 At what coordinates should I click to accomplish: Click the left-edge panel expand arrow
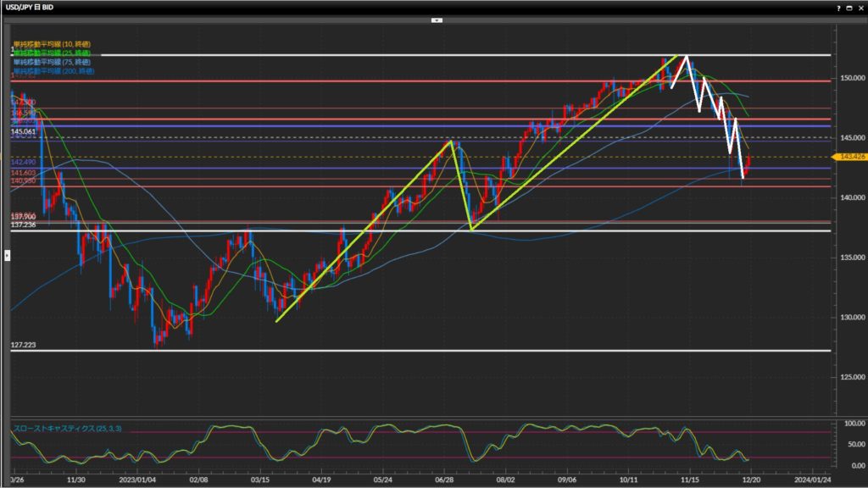(x=8, y=254)
